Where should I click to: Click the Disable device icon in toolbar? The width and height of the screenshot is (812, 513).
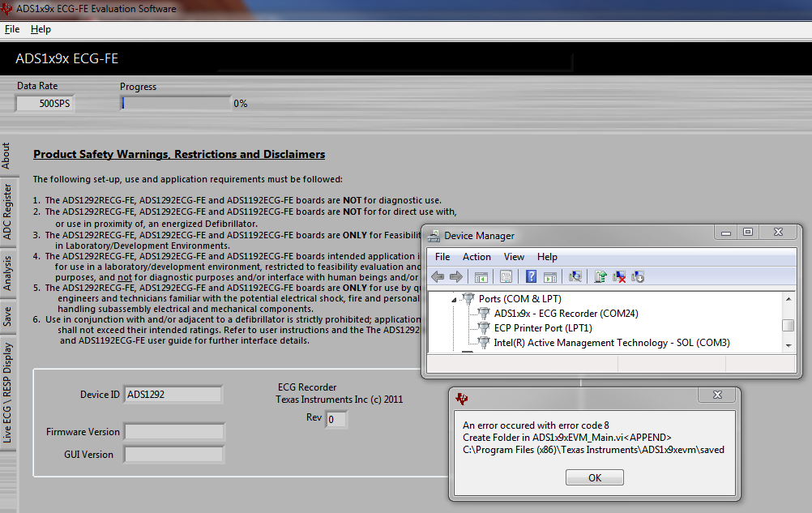coord(638,277)
